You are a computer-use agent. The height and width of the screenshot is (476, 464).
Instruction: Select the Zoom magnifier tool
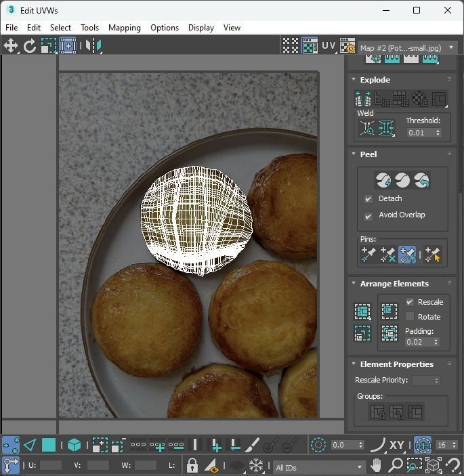click(x=396, y=465)
